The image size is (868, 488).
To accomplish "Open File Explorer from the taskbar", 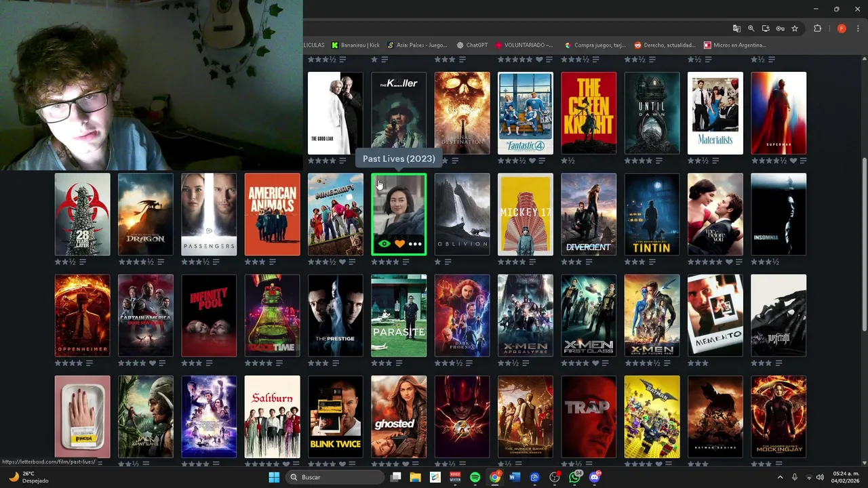I will click(x=415, y=477).
